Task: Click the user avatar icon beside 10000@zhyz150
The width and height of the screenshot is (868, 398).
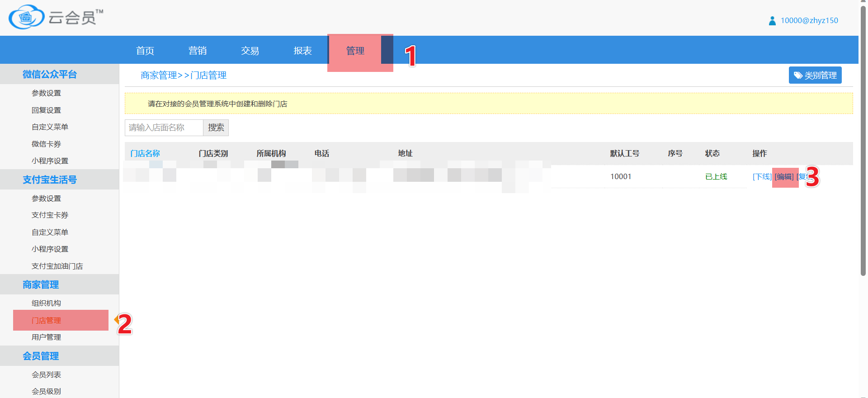Action: coord(772,21)
